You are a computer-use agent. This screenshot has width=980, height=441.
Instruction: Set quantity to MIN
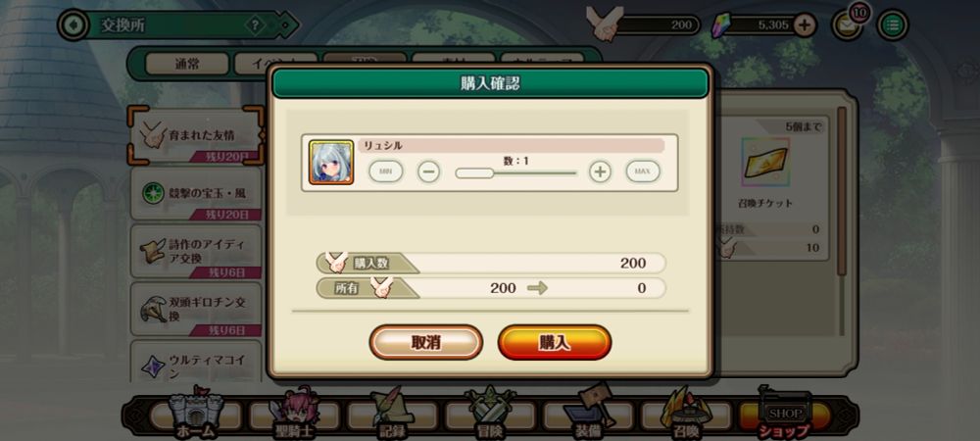click(385, 171)
